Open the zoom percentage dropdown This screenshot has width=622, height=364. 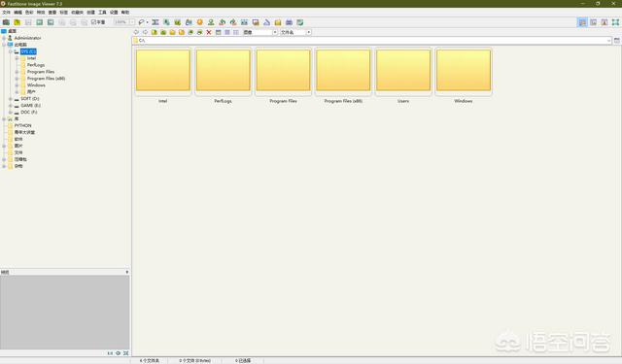124,22
